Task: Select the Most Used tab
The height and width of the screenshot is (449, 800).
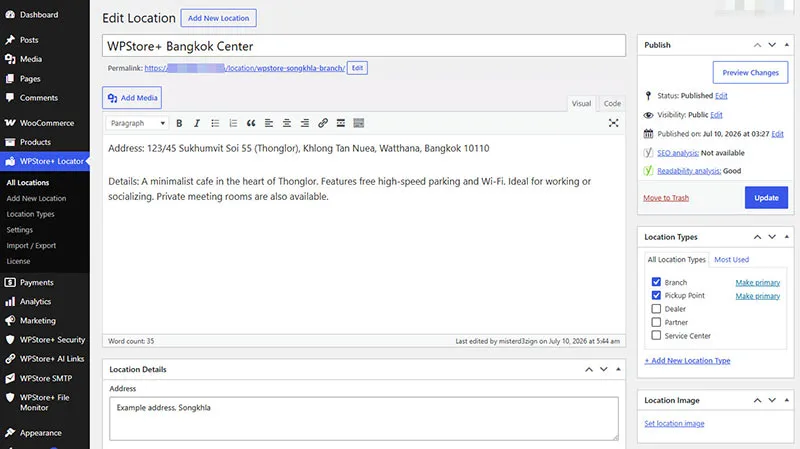Action: [x=731, y=259]
